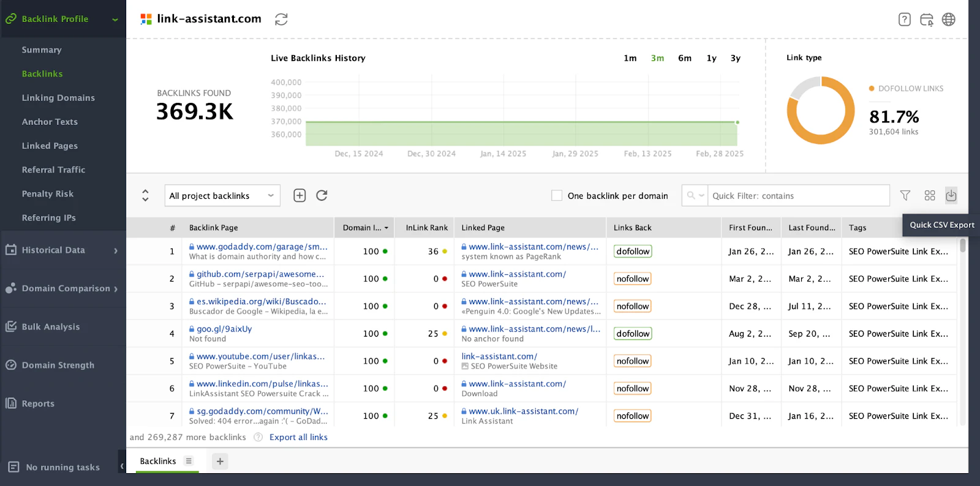980x486 pixels.
Task: Click the help icon beside more backlinks
Action: pos(258,437)
